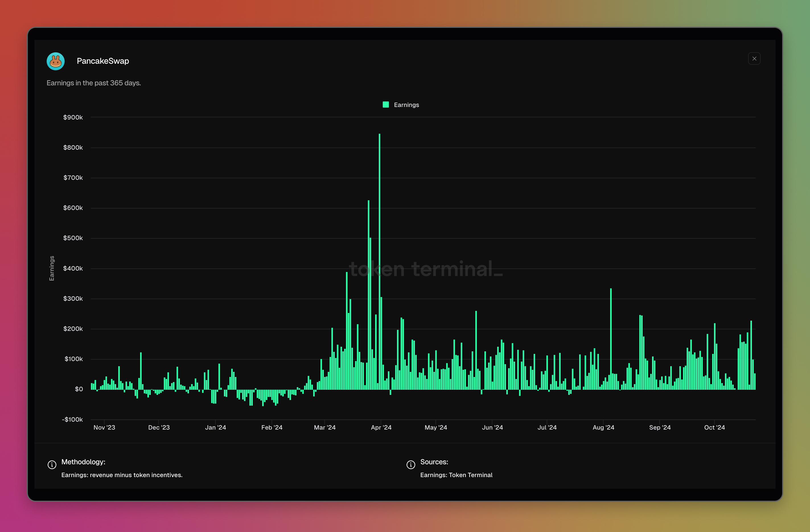
Task: Click the $400k y-axis label
Action: pos(73,268)
